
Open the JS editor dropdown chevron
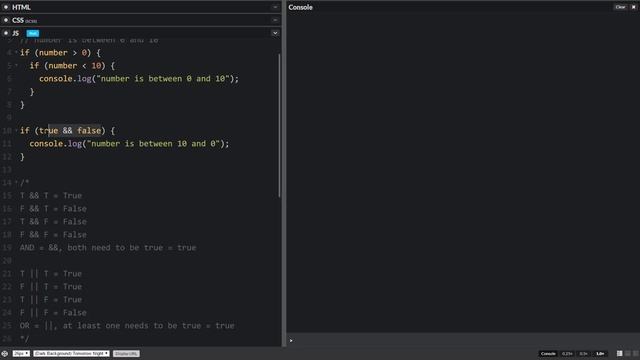tap(275, 33)
